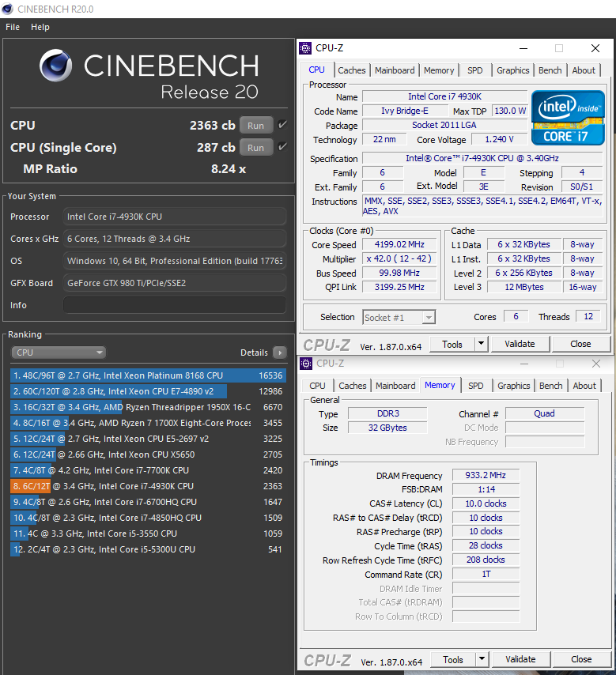The height and width of the screenshot is (675, 616).
Task: Select ranking row Core i7-7700K
Action: pos(148,470)
